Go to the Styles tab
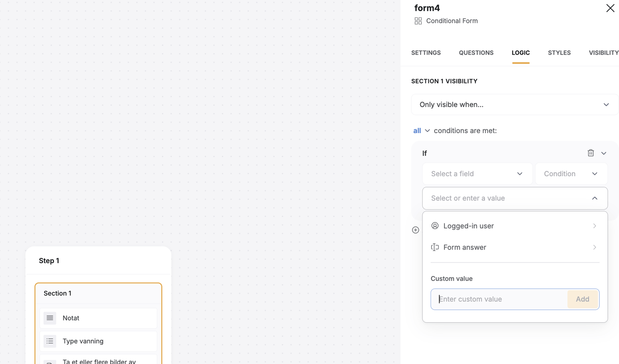 (559, 52)
